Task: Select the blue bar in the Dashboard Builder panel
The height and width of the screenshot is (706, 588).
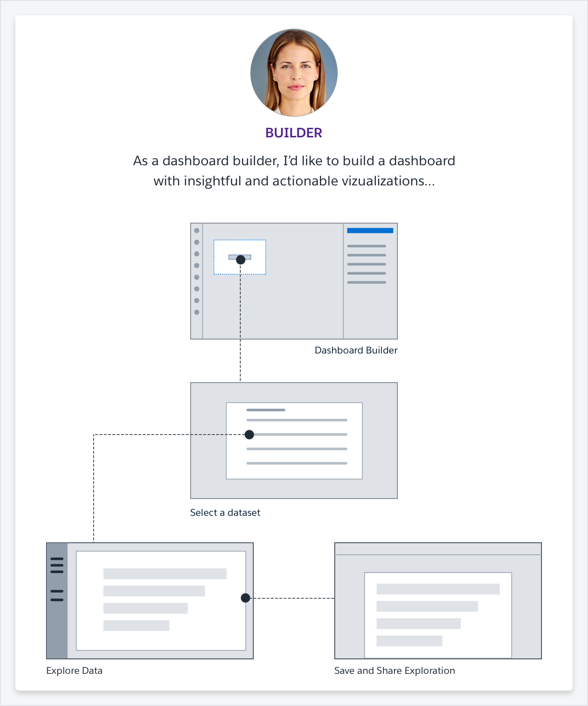Action: (x=370, y=231)
